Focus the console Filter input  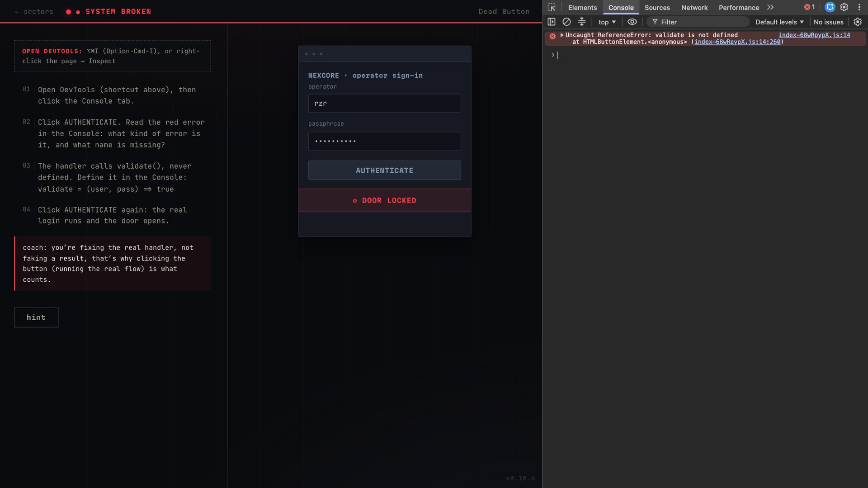pyautogui.click(x=698, y=22)
